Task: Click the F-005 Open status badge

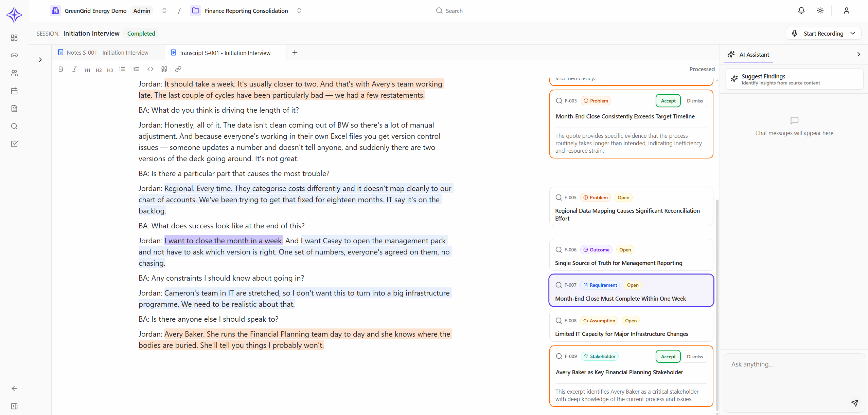Action: point(623,197)
